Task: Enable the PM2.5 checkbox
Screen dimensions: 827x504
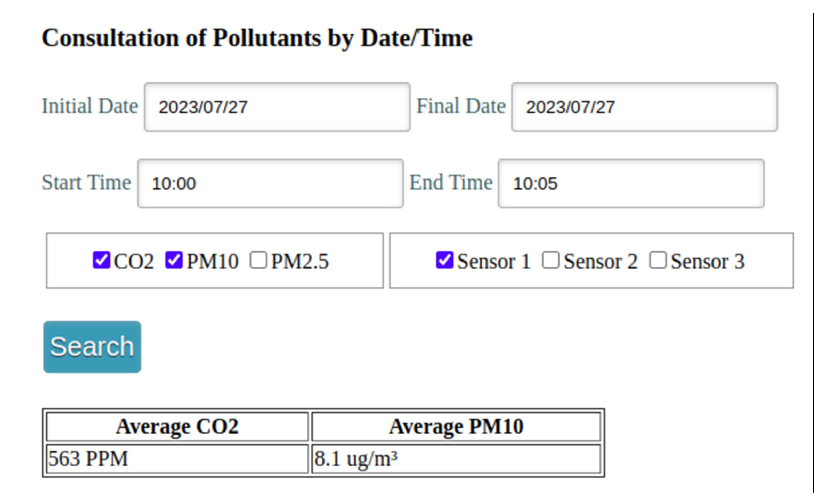Action: [258, 260]
